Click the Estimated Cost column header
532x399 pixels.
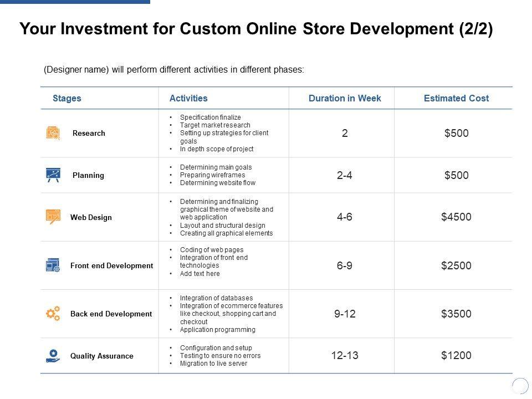coord(456,98)
